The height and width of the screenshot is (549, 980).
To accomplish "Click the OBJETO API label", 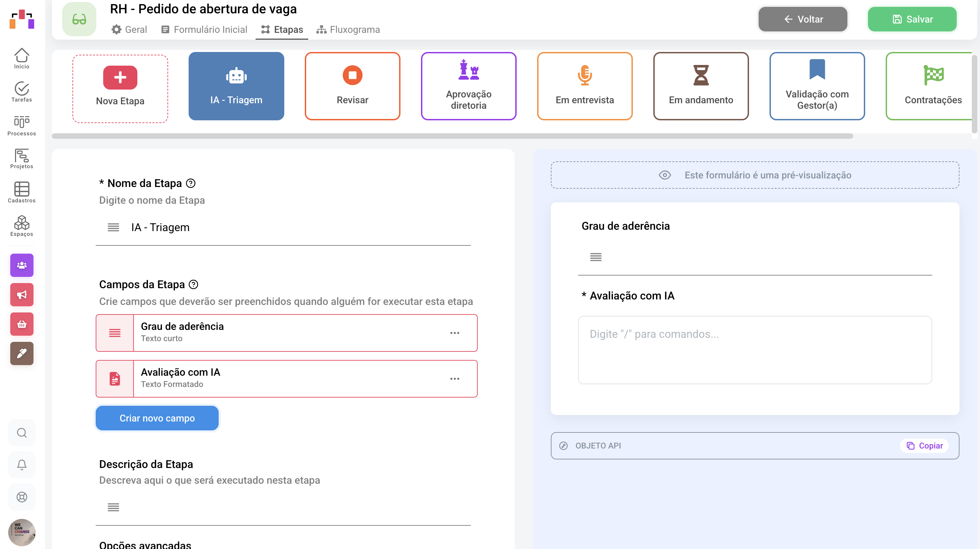I will coord(598,445).
